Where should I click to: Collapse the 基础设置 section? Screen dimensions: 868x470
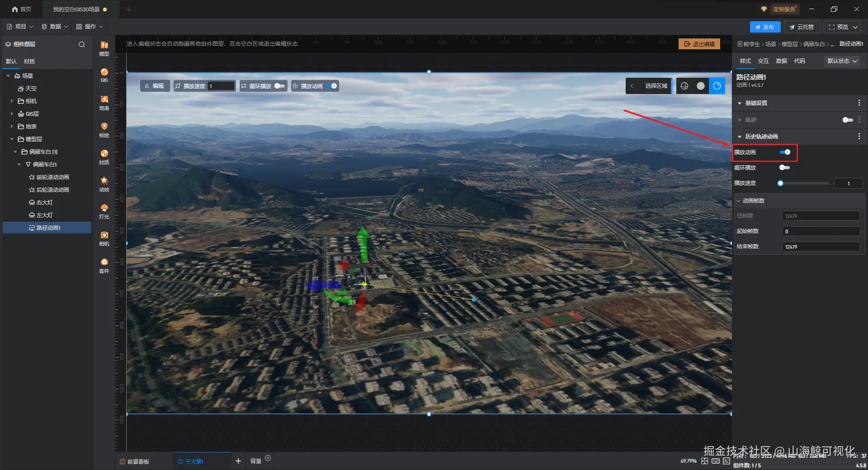pyautogui.click(x=740, y=103)
